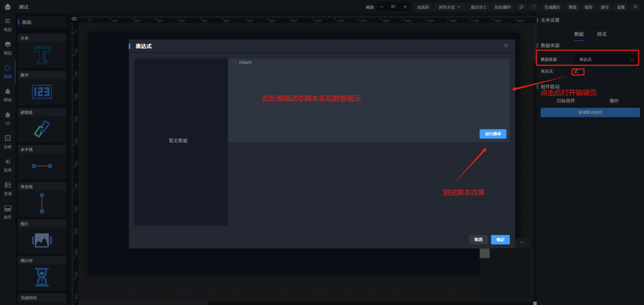Pick the 垂直线 vertical line component
Viewport: 644px width, 305px height.
click(x=42, y=199)
